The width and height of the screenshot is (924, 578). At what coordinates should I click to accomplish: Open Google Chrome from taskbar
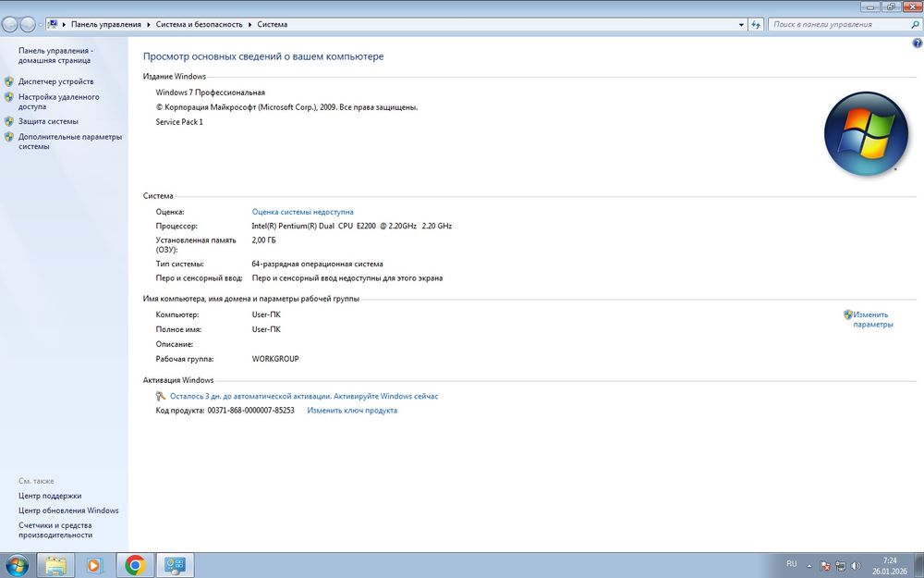[135, 566]
